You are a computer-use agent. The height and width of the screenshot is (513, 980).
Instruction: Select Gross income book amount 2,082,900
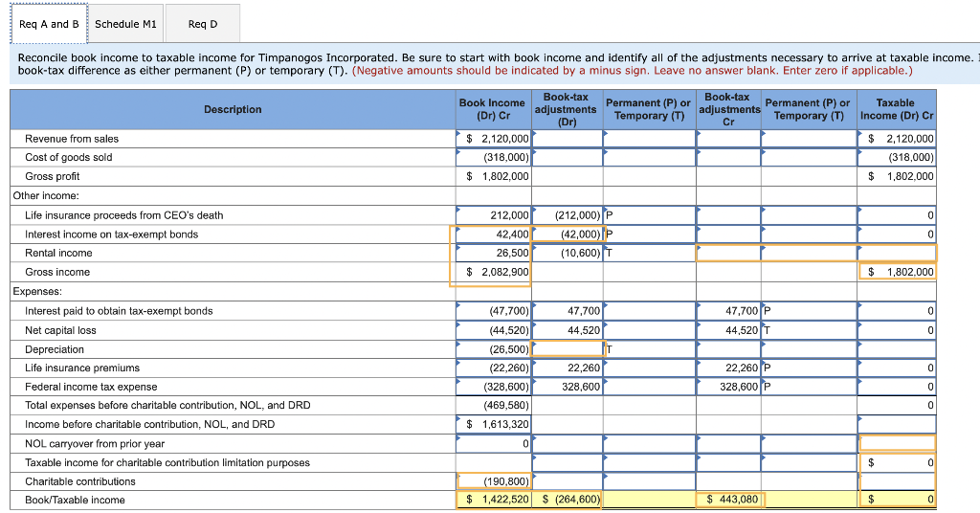pyautogui.click(x=494, y=272)
